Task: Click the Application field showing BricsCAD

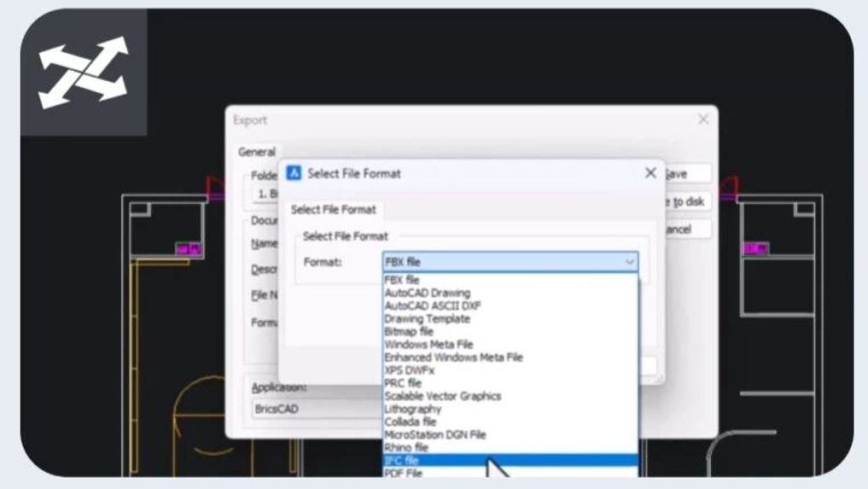Action: coord(317,409)
